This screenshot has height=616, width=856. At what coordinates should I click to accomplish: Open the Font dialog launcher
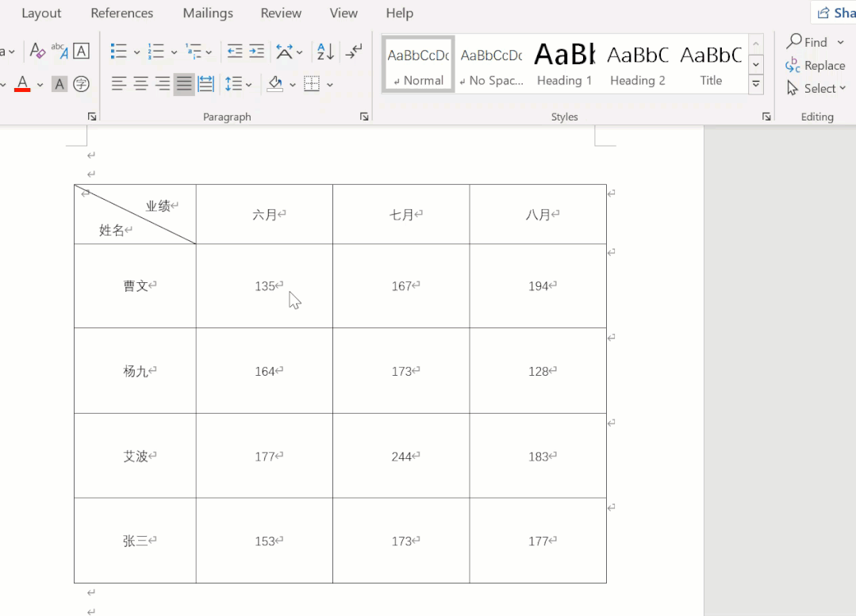pyautogui.click(x=92, y=117)
